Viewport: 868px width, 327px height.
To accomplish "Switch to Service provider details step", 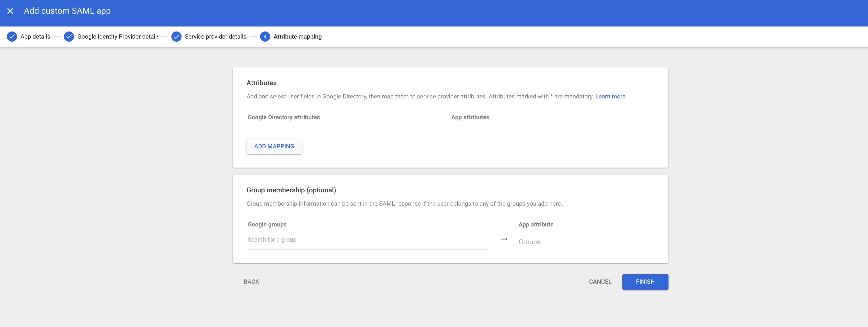I will click(x=215, y=36).
